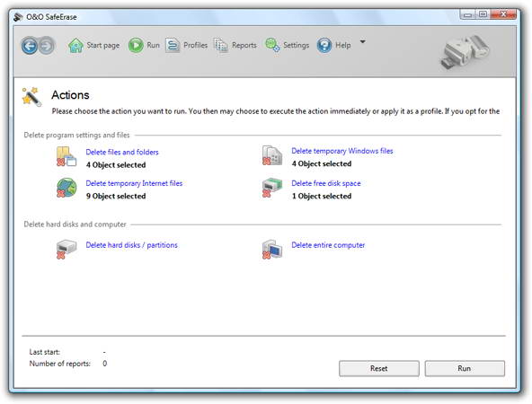Click the Delete files and folders icon

click(x=66, y=156)
